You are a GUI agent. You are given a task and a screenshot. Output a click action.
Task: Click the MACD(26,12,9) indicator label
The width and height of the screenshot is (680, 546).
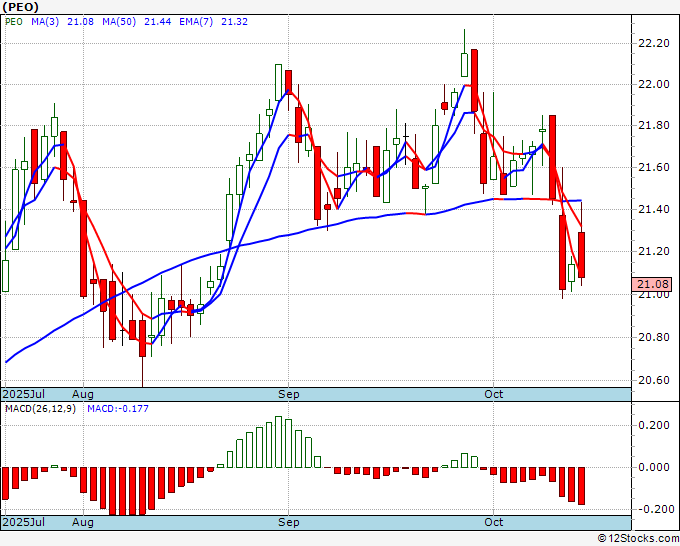tap(40, 409)
